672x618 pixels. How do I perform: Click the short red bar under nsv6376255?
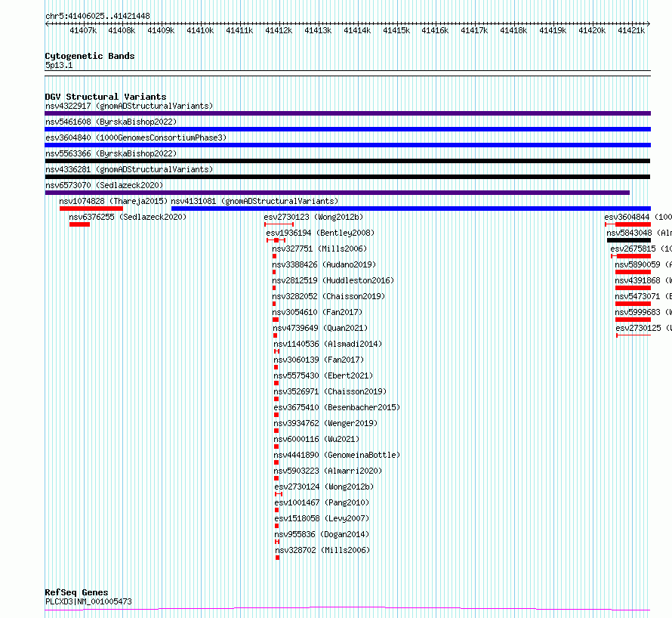pos(80,224)
